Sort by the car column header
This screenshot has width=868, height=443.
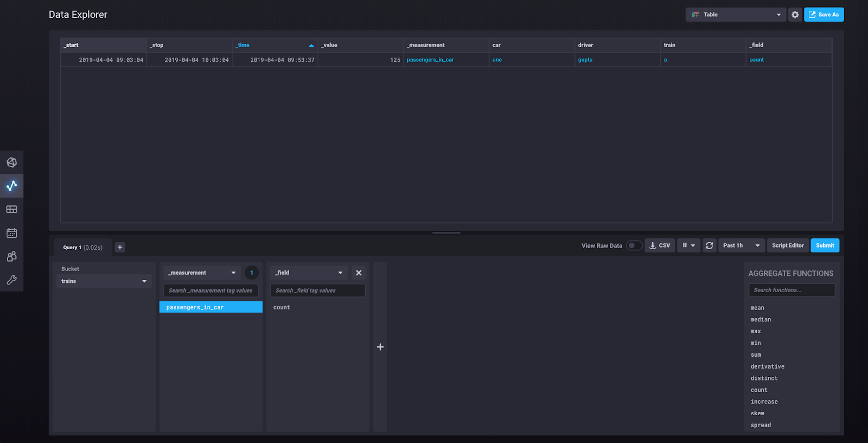click(532, 45)
